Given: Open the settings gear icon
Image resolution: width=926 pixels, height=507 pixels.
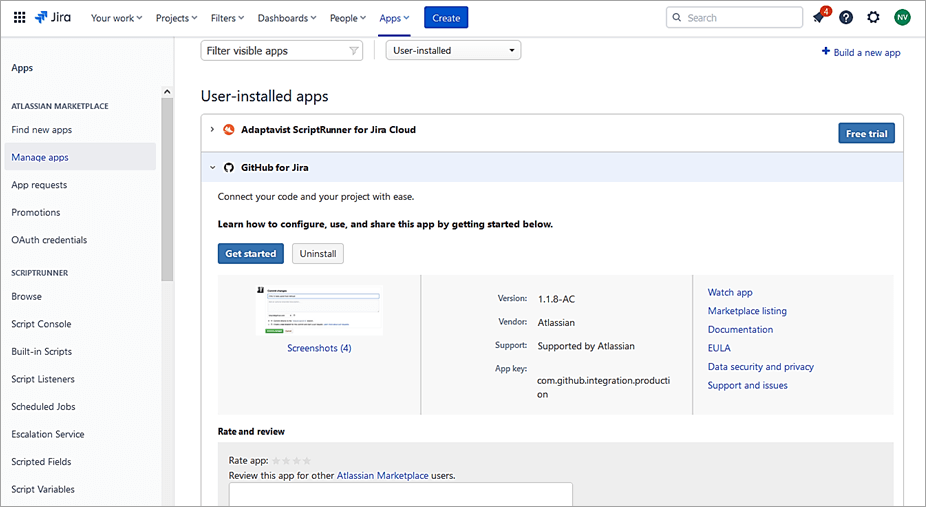Looking at the screenshot, I should tap(873, 18).
